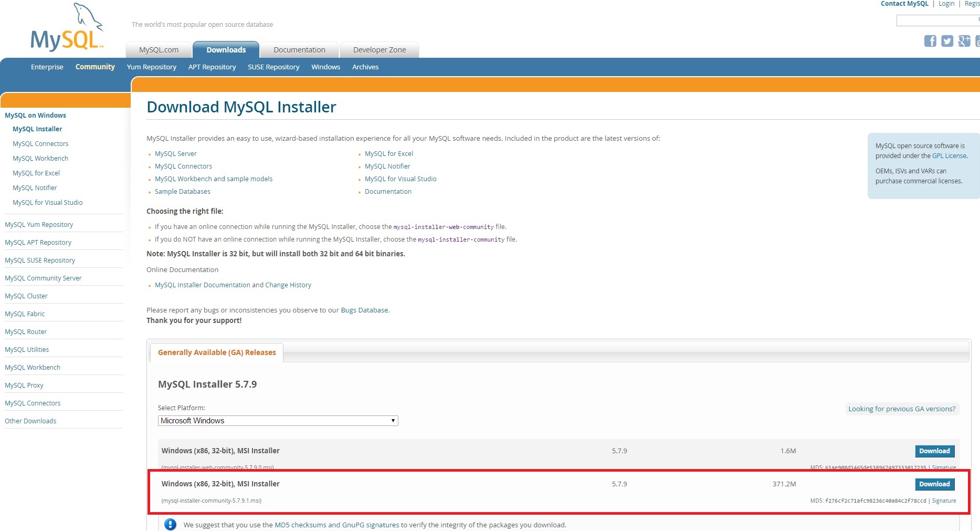This screenshot has width=980, height=531.
Task: Select Generally Available (GA) Releases tab
Action: click(x=217, y=352)
